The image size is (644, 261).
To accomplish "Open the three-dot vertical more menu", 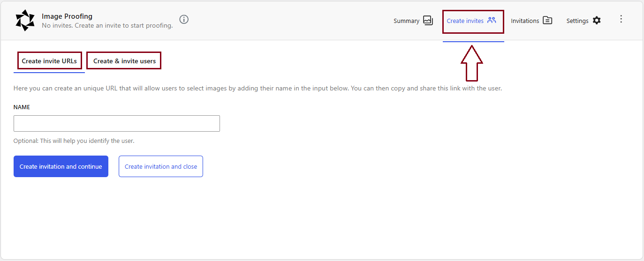I will [x=621, y=19].
